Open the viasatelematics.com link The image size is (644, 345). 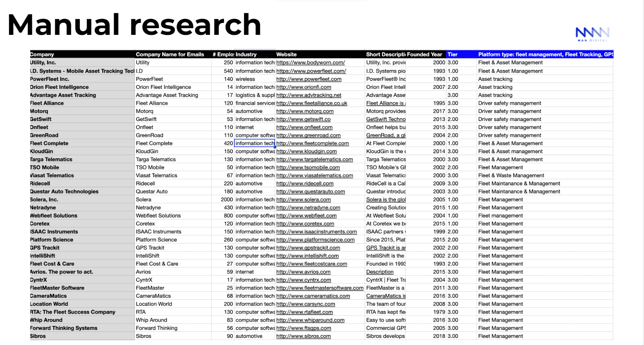click(315, 176)
